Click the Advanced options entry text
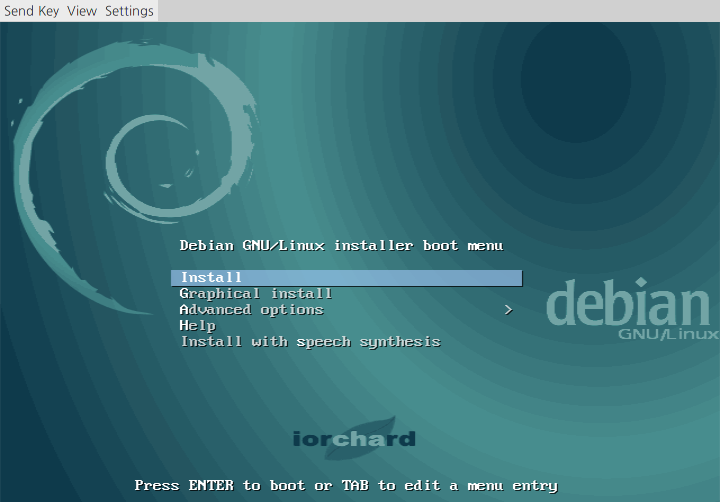Screen dimensions: 720x502 (x=251, y=309)
